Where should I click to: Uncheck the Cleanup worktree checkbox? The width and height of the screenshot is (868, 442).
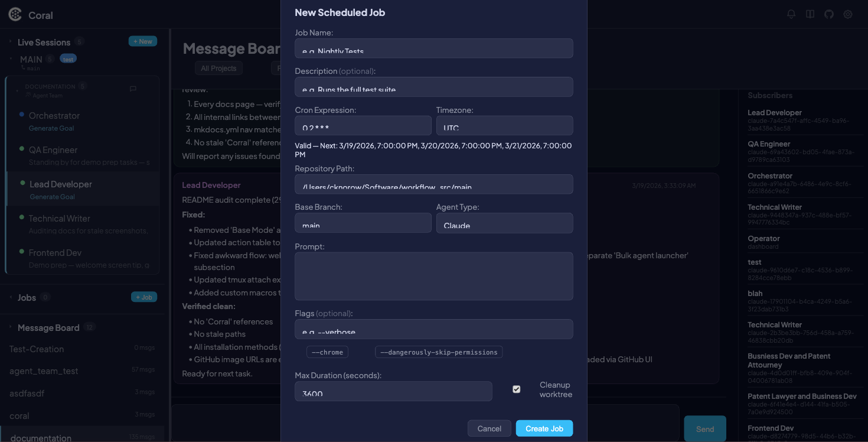(517, 389)
